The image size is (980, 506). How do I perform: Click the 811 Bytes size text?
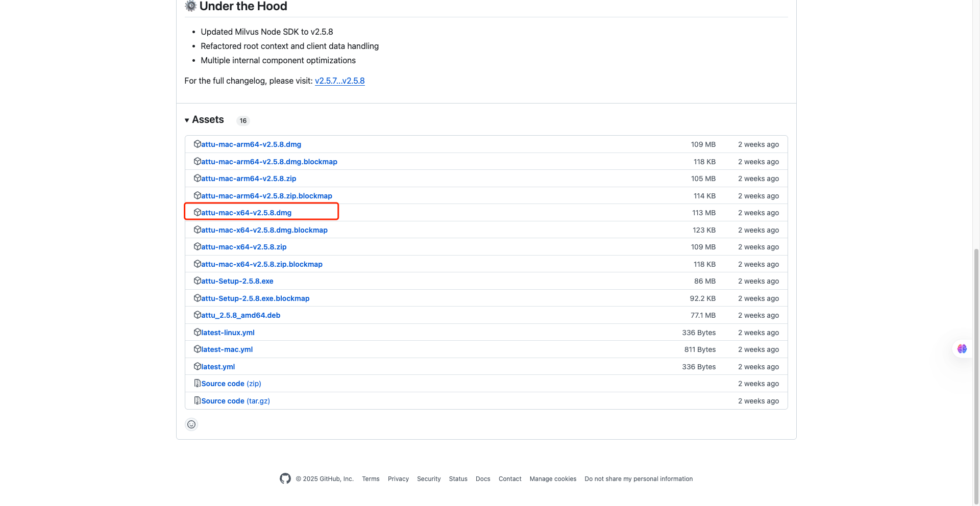coord(700,349)
